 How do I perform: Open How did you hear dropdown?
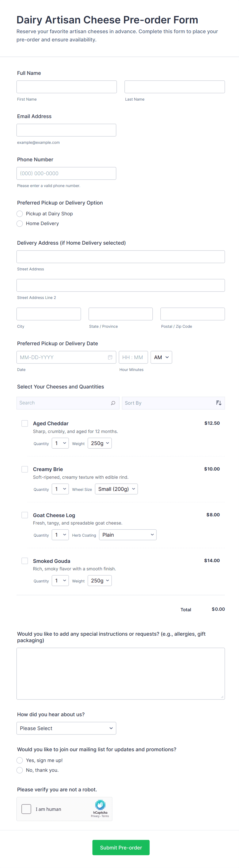tap(66, 728)
